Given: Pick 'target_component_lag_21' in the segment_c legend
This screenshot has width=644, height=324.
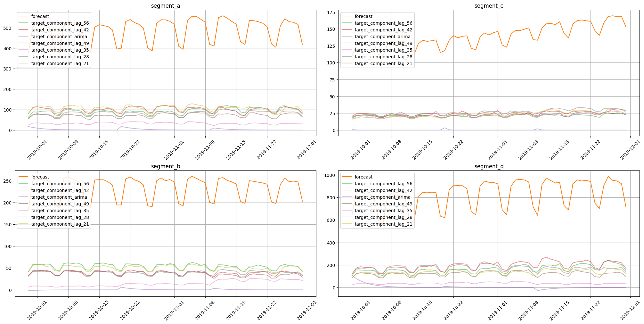Looking at the screenshot, I should tap(383, 63).
